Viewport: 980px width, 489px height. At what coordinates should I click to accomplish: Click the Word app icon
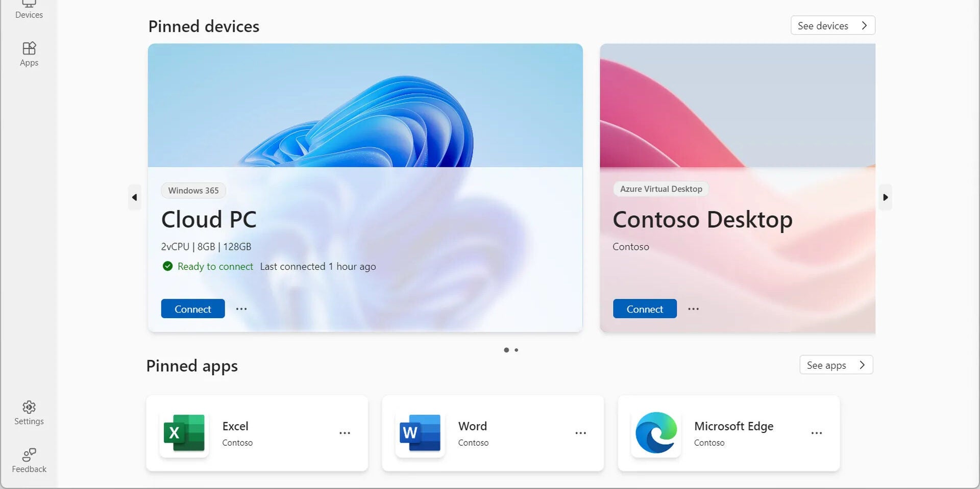click(420, 432)
